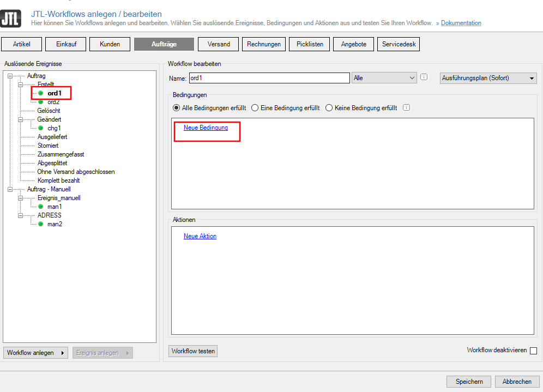Image resolution: width=543 pixels, height=392 pixels.
Task: Collapse the Erstellt tree node
Action: (x=20, y=85)
